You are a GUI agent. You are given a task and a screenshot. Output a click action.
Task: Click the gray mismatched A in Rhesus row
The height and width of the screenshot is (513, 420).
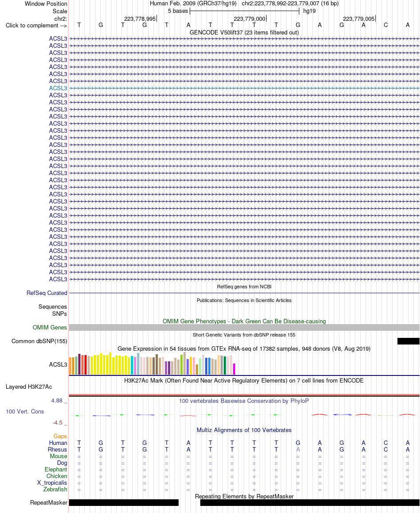(x=298, y=449)
